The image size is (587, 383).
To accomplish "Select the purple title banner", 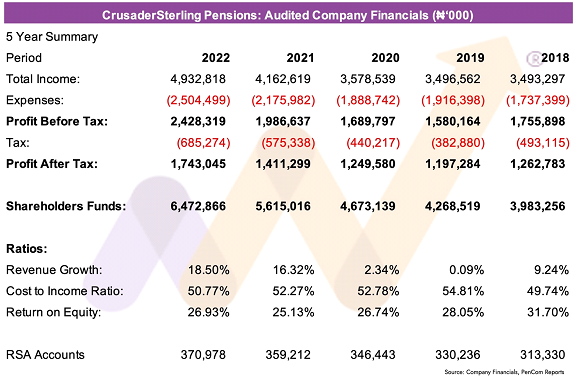I will pos(288,14).
